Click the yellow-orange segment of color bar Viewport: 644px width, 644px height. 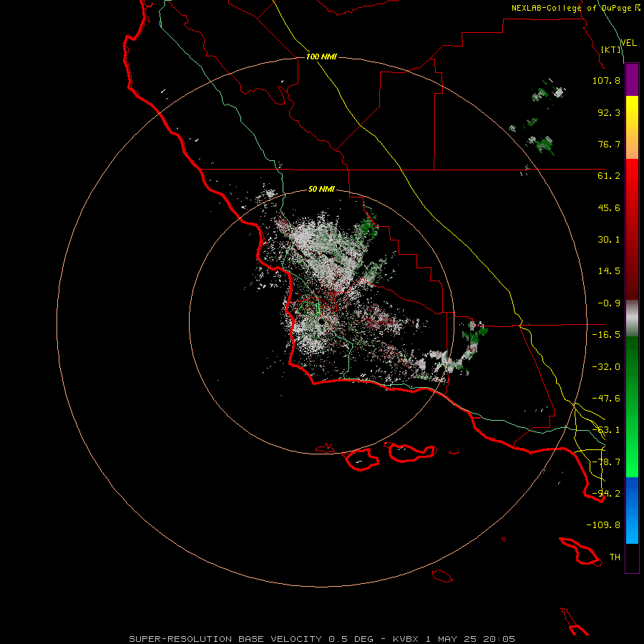tap(632, 127)
